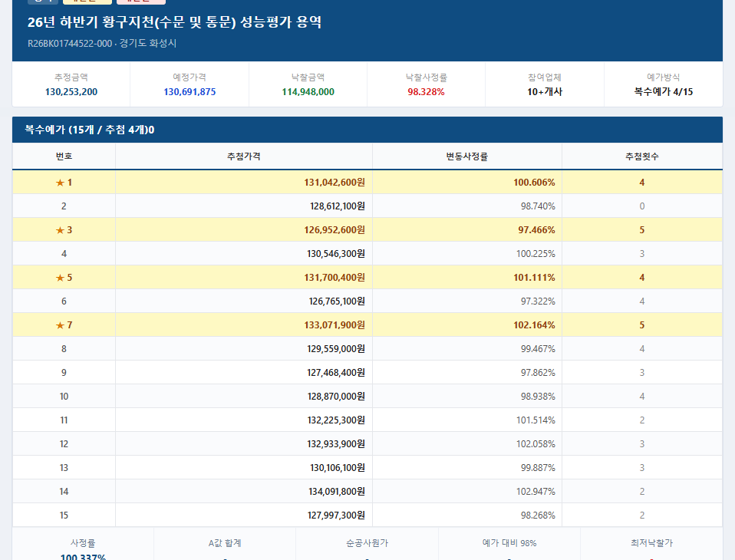Click the price 130,546,300원

click(336, 253)
